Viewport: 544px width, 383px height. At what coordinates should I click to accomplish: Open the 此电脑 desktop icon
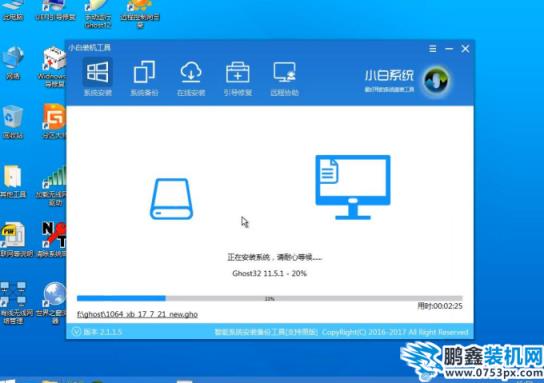(x=13, y=10)
